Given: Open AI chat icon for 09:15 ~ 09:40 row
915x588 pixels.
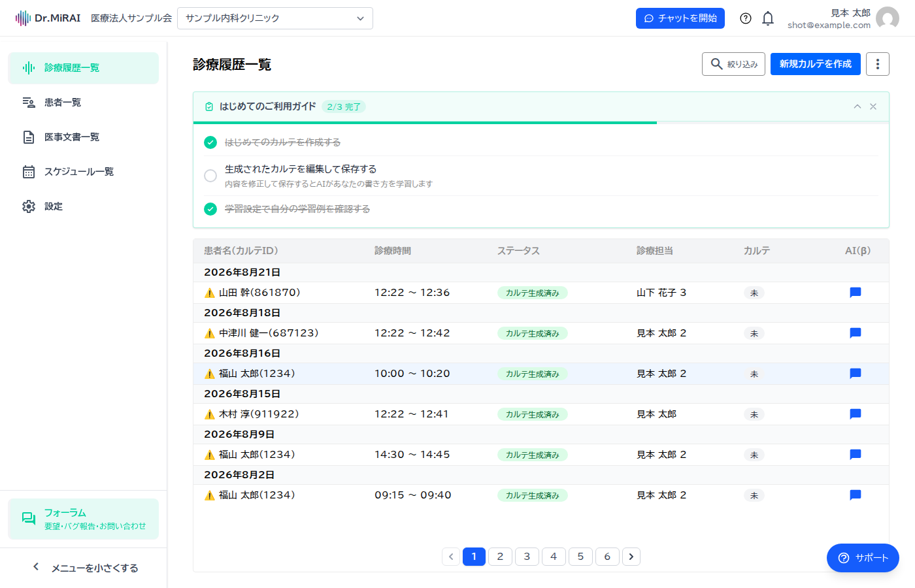Looking at the screenshot, I should pyautogui.click(x=855, y=495).
